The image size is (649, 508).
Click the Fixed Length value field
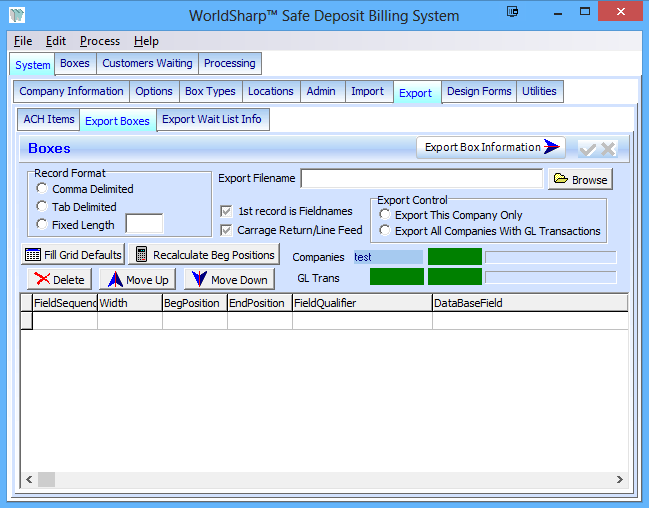[x=144, y=224]
